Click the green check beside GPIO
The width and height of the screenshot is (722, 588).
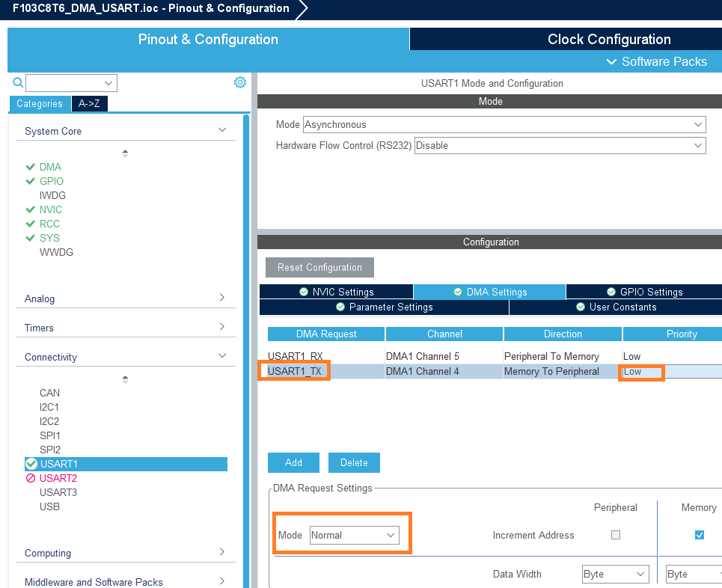(31, 181)
